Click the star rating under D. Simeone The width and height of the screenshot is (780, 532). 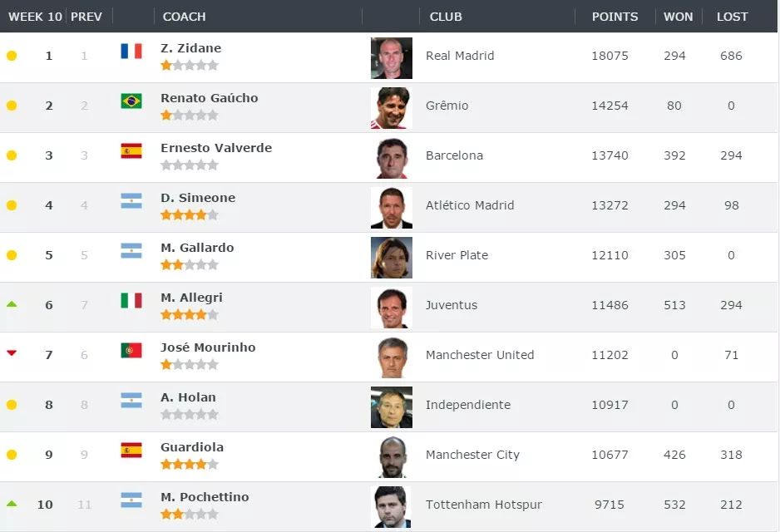coord(190,214)
